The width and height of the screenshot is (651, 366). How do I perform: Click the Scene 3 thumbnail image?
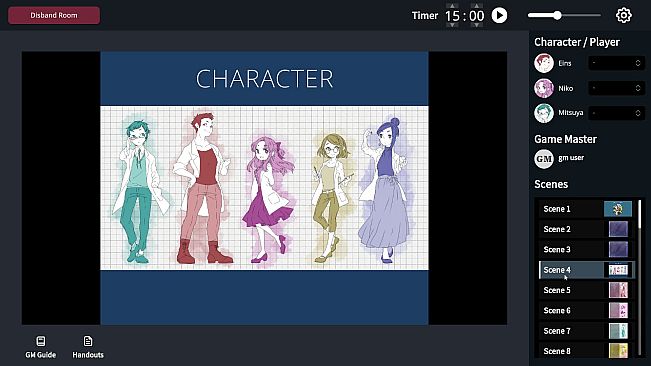[x=618, y=249]
